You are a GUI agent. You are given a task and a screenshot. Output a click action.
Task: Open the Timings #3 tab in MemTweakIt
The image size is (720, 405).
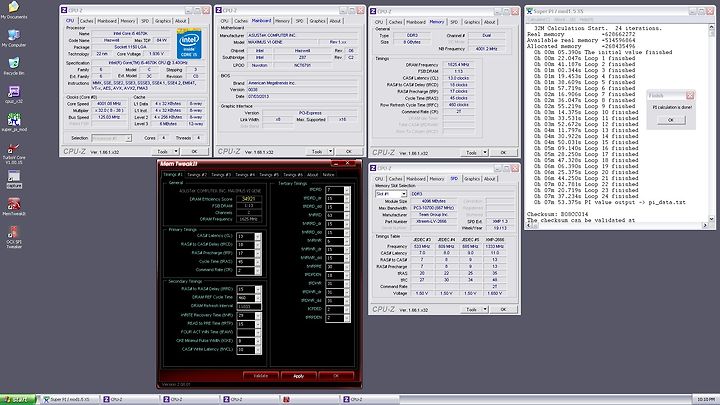(x=221, y=174)
